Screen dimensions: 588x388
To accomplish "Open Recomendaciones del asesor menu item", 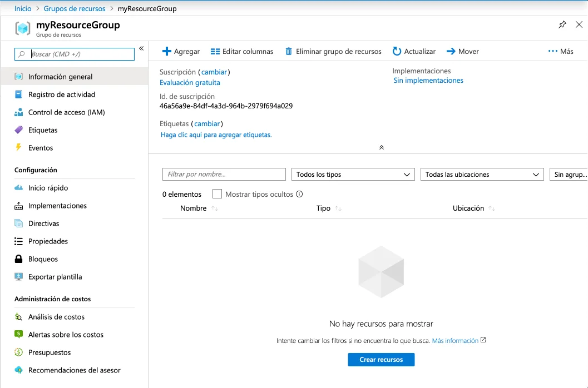I will click(74, 370).
